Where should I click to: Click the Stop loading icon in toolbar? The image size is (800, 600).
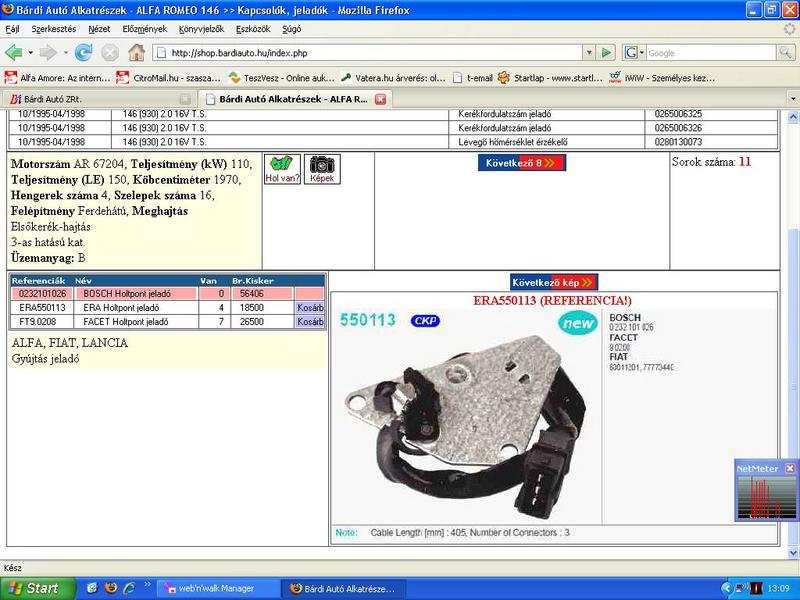pyautogui.click(x=110, y=52)
